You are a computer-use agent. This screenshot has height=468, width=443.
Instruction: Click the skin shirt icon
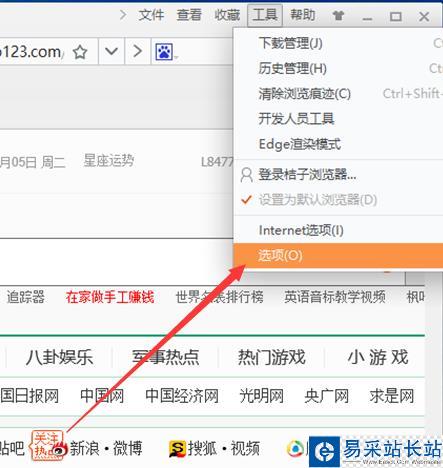point(338,15)
